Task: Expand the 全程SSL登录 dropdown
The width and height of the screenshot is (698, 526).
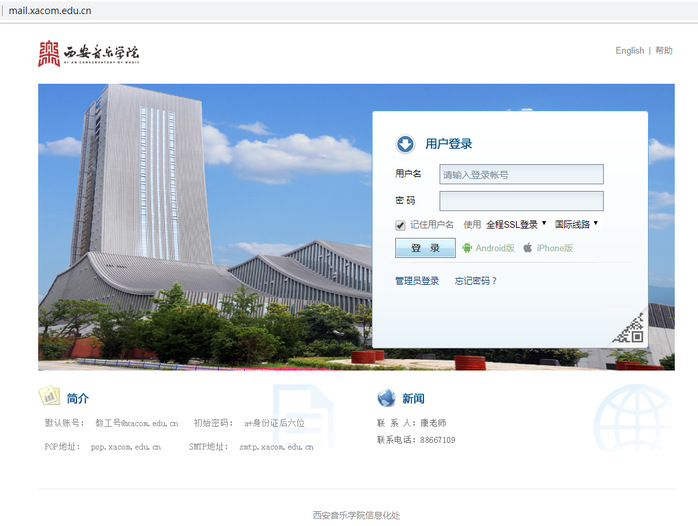Action: [x=516, y=225]
